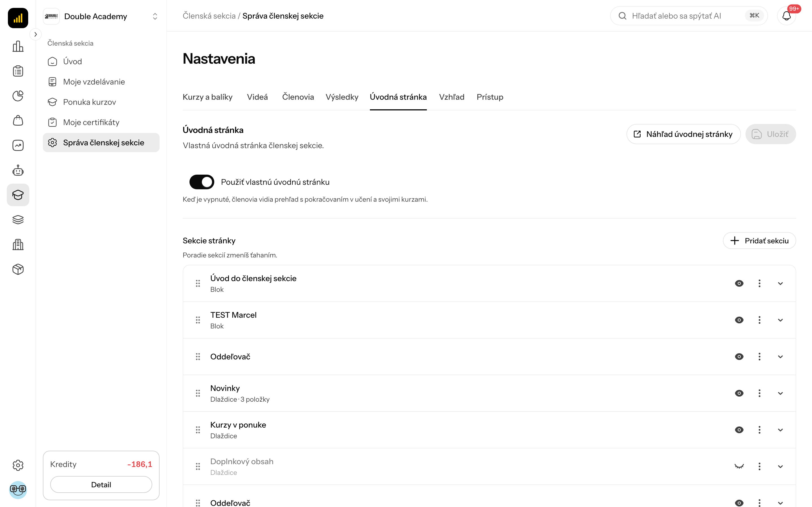Screen dimensions: 812x507
Task: Open more options for TEST Marcel section
Action: coord(759,320)
